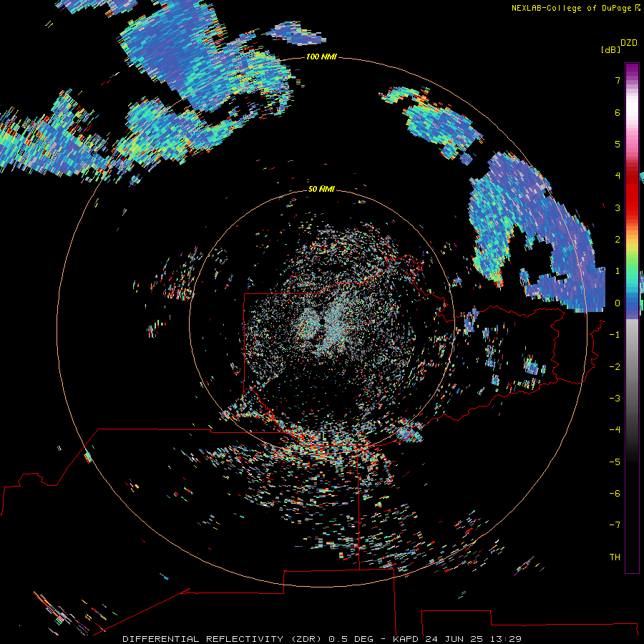Select the 5 dB scale label
Image resolution: width=644 pixels, height=644 pixels.
618,144
